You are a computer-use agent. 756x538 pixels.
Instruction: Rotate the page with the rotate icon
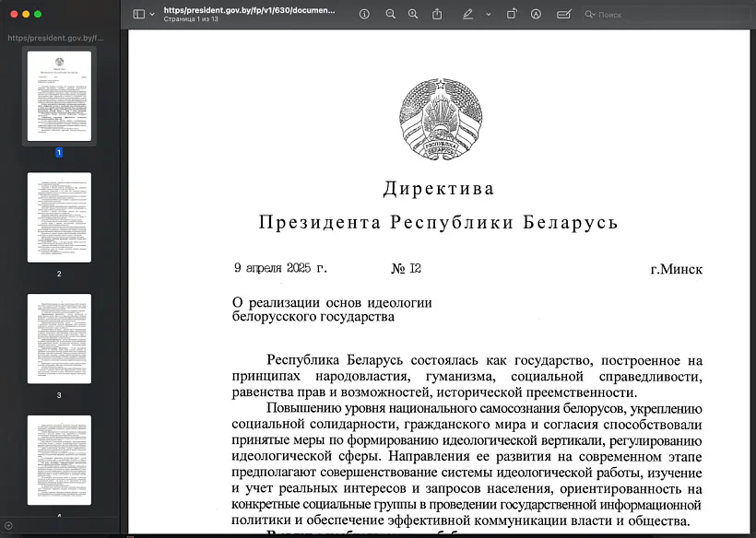512,14
